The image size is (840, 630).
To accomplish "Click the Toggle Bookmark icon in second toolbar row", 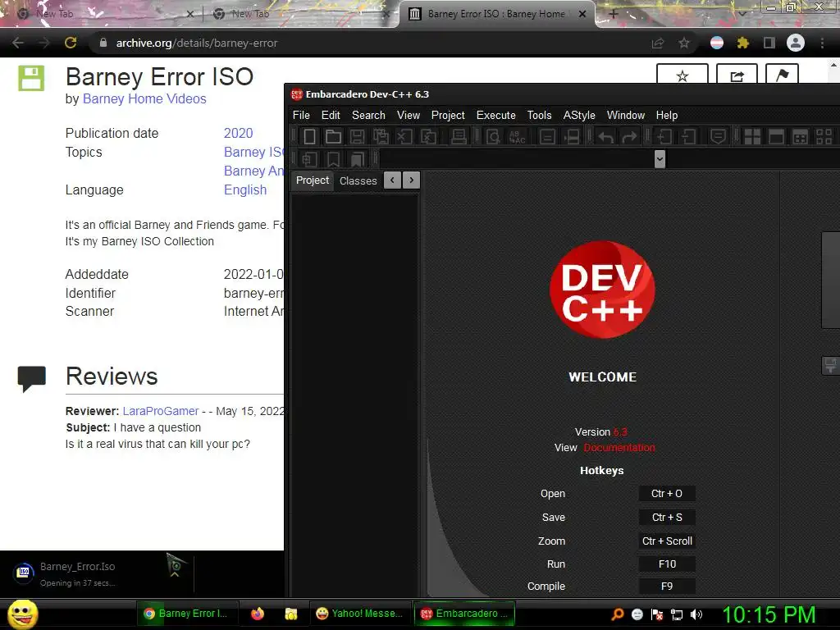I will click(x=333, y=159).
